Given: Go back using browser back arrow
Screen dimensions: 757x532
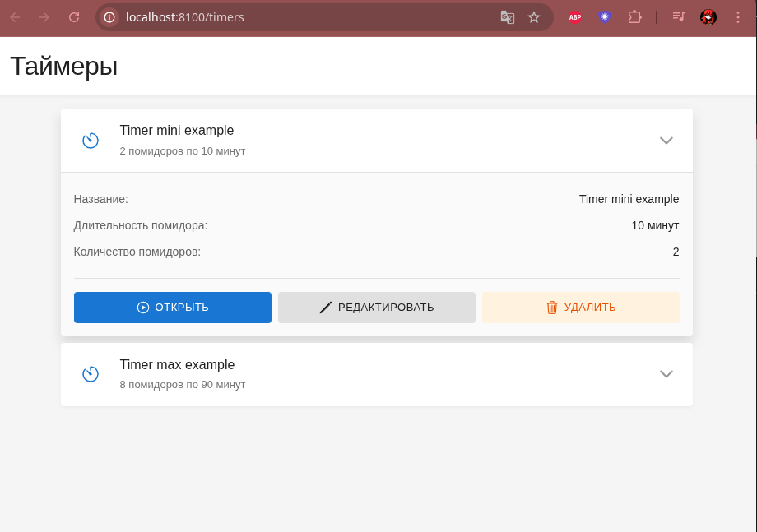Looking at the screenshot, I should click(15, 17).
